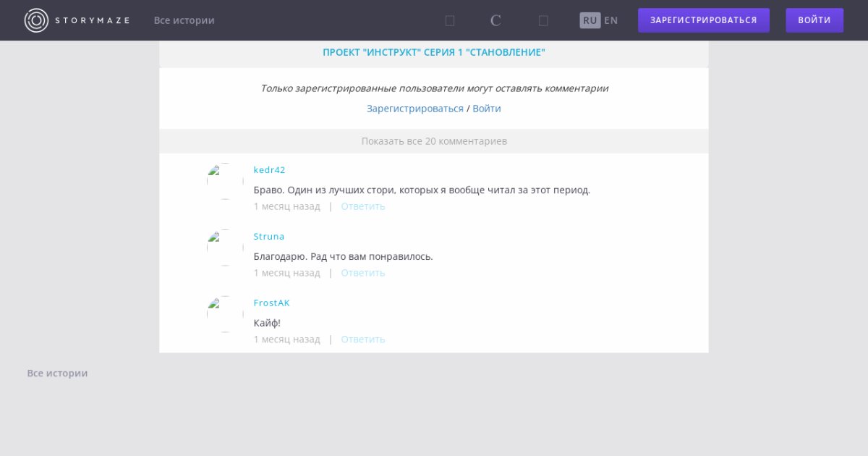Viewport: 868px width, 456px height.
Task: Reply to kedr42's comment
Action: point(363,206)
